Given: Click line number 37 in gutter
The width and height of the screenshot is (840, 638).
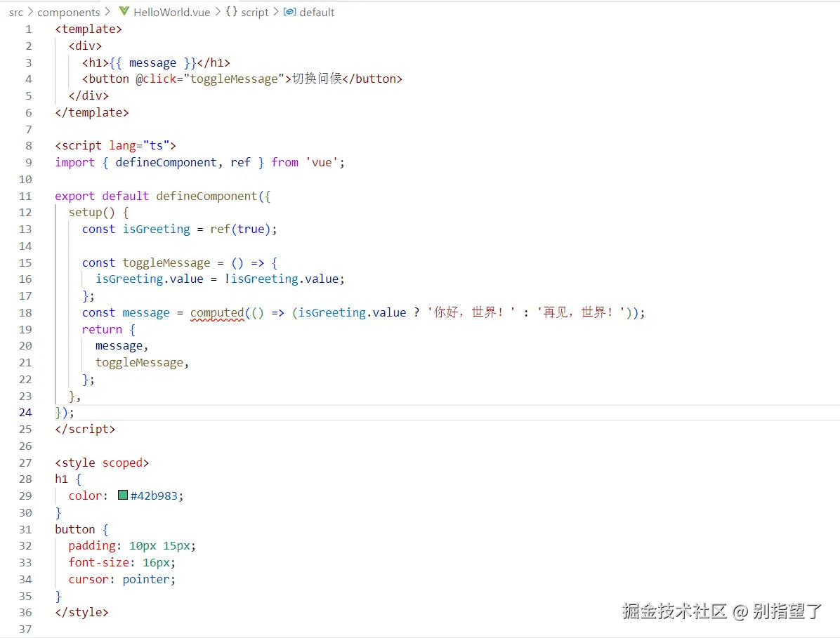Looking at the screenshot, I should 25,630.
